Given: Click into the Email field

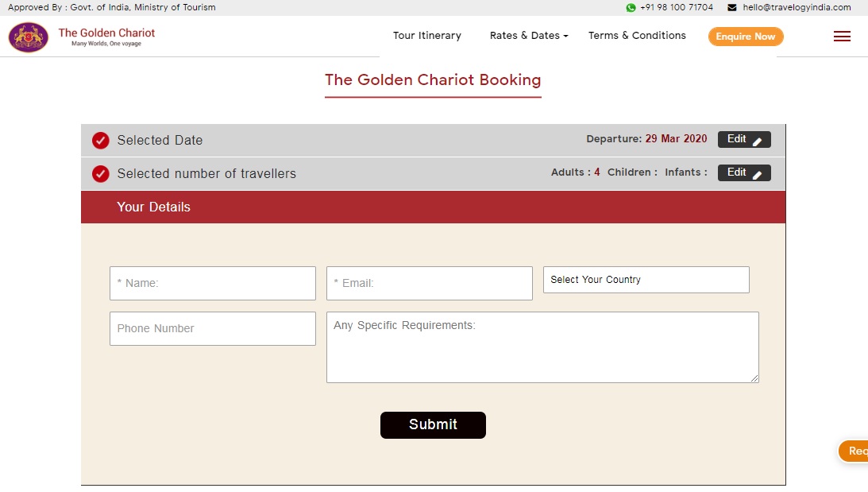Looking at the screenshot, I should [x=429, y=283].
